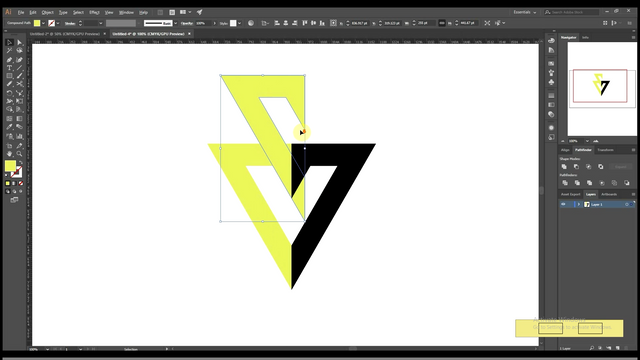The height and width of the screenshot is (360, 640).
Task: Set fill to None in toolbox
Action: pyautogui.click(x=21, y=184)
